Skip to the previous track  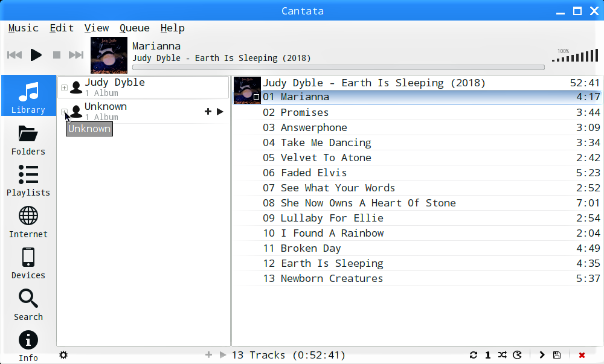point(14,55)
